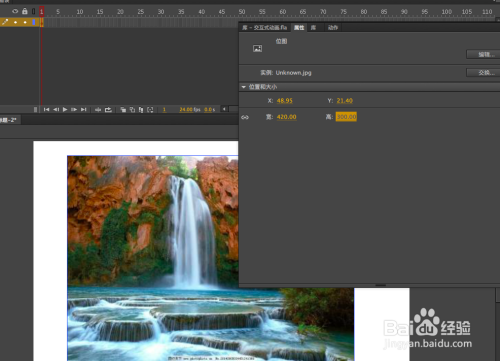The width and height of the screenshot is (500, 361).
Task: Toggle the lock width-height link icon
Action: coord(245,117)
